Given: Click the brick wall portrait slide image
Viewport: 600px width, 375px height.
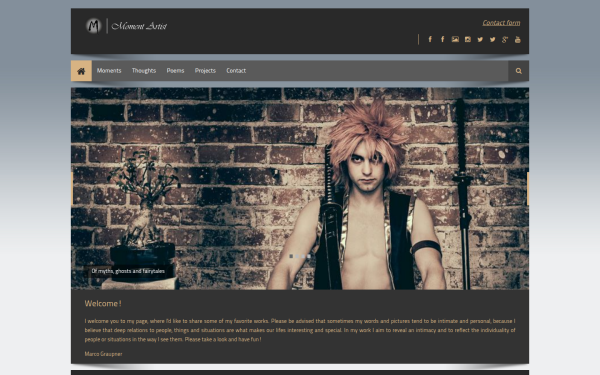Looking at the screenshot, I should [x=300, y=188].
